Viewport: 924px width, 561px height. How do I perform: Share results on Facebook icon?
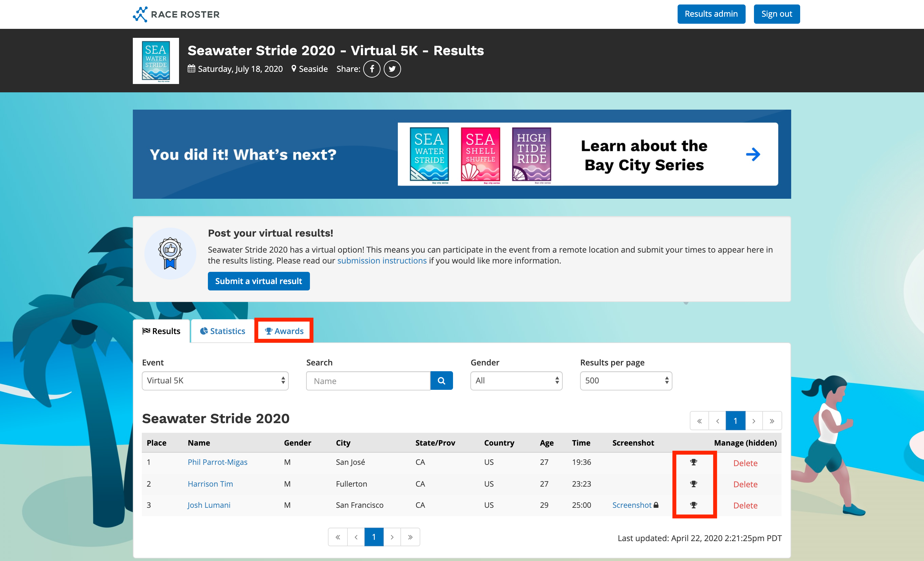click(372, 69)
